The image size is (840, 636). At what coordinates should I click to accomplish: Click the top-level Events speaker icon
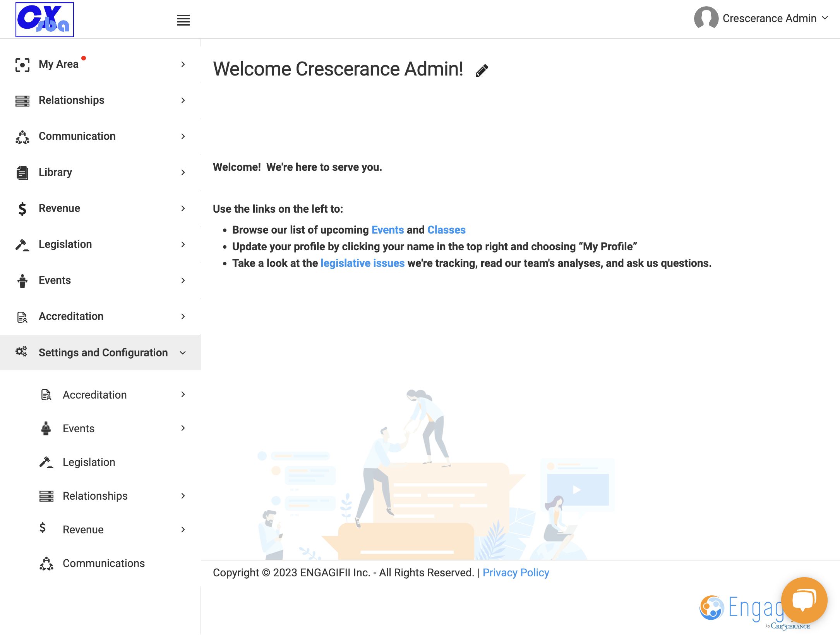[x=22, y=281]
